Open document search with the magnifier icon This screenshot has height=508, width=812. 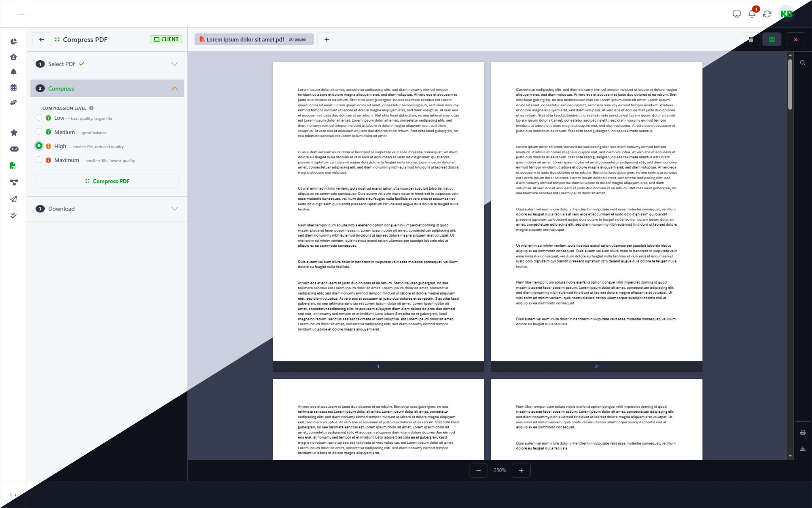pos(803,63)
